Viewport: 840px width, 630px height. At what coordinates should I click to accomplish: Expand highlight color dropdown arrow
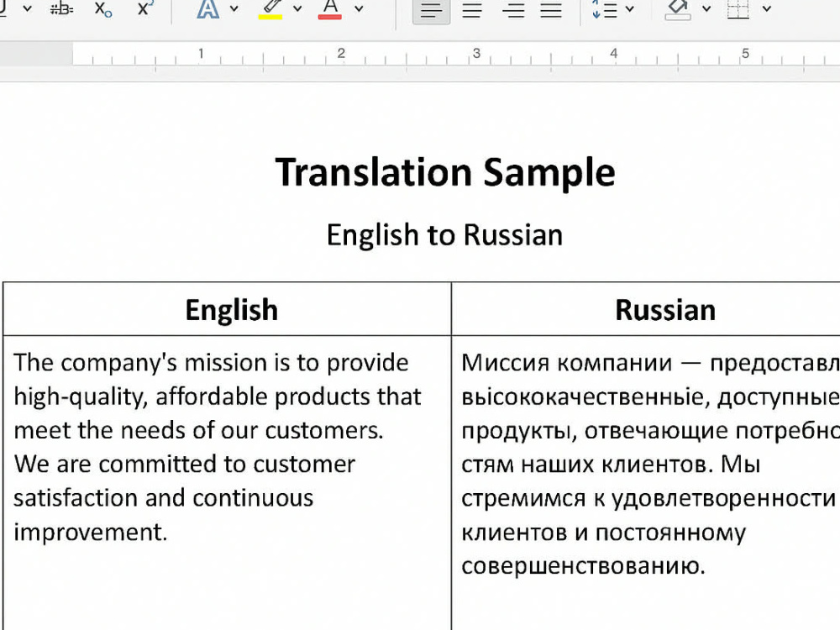pos(297,8)
